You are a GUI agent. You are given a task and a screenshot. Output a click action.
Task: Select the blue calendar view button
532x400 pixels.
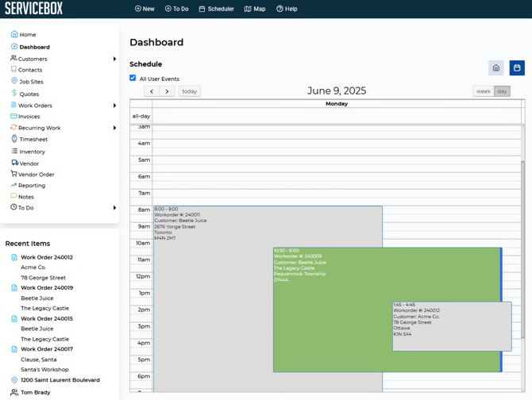pos(517,67)
